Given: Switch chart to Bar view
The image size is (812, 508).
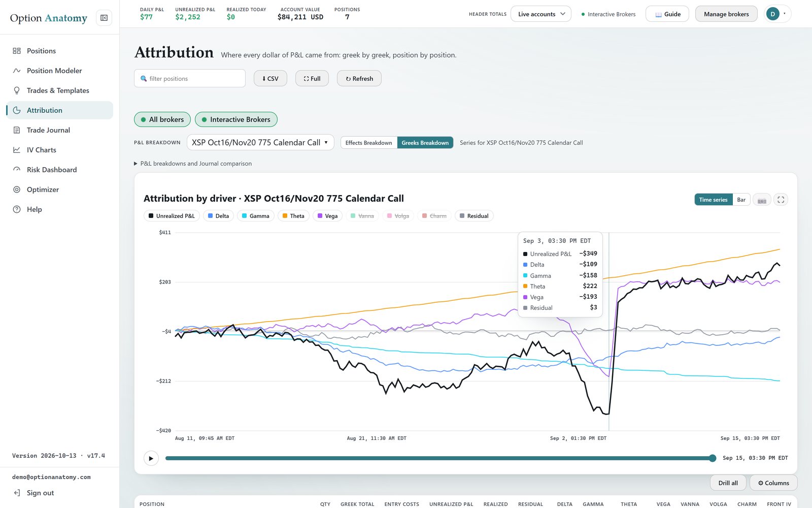Looking at the screenshot, I should click(x=741, y=200).
